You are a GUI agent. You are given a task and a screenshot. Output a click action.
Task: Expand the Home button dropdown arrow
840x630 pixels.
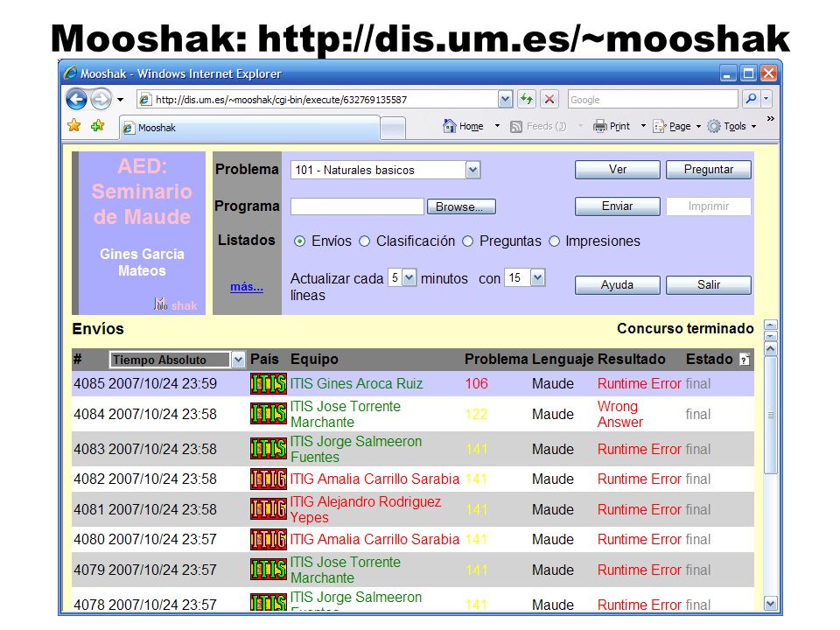click(497, 126)
